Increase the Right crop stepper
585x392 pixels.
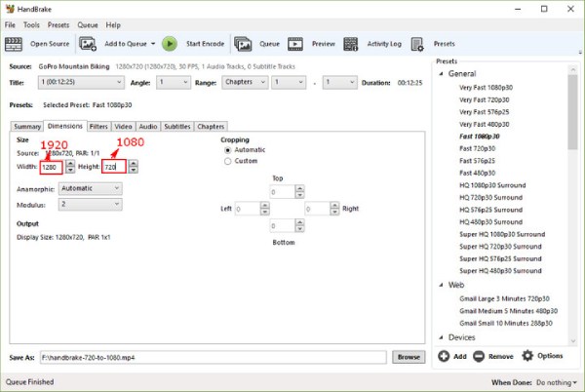click(x=334, y=206)
